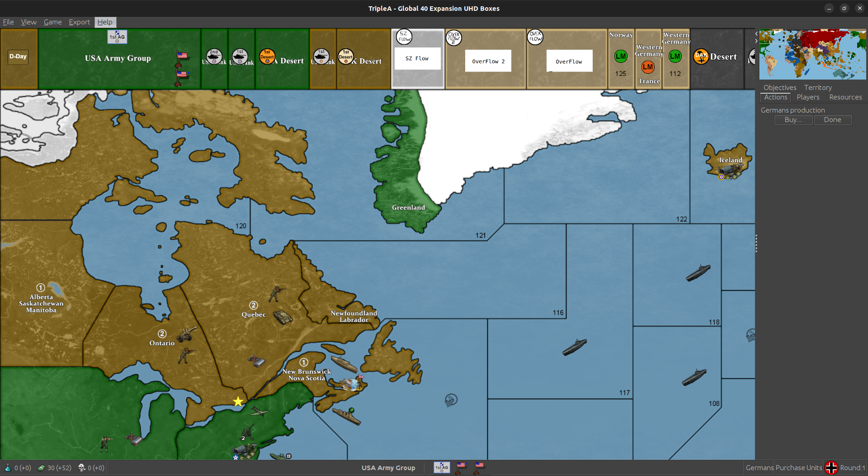
Task: Click the world minimap thumbnail
Action: (x=812, y=54)
